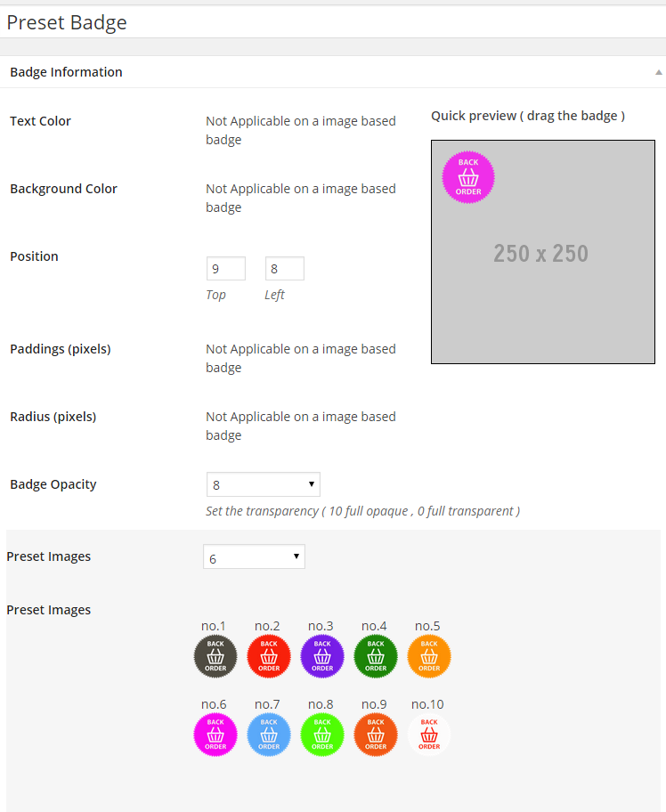Screen dimensions: 666x812
Task: Click the Top position input field
Action: coord(226,268)
